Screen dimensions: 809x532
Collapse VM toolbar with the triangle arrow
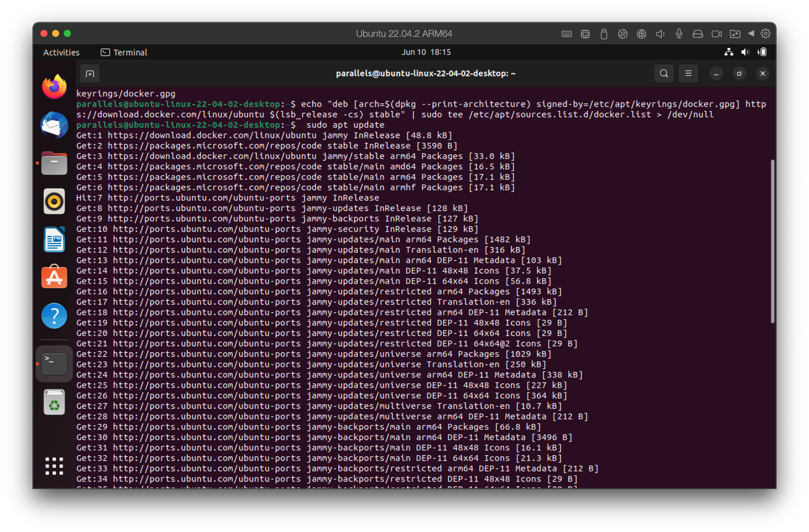coord(751,33)
